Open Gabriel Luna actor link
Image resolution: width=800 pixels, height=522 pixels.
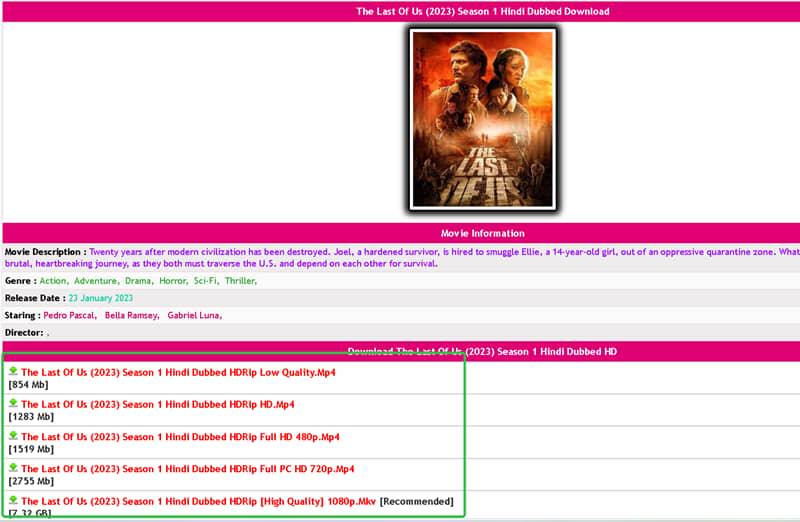click(x=194, y=315)
